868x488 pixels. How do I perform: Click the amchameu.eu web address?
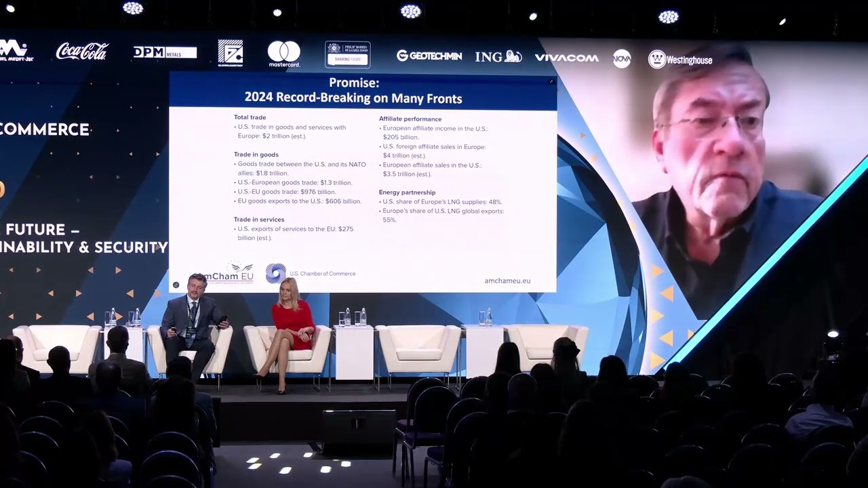tap(507, 281)
